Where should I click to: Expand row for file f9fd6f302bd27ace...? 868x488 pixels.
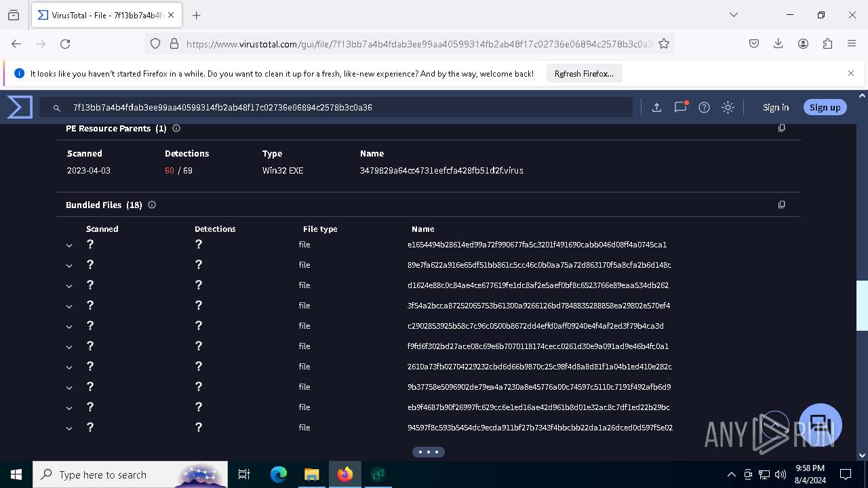click(x=69, y=347)
